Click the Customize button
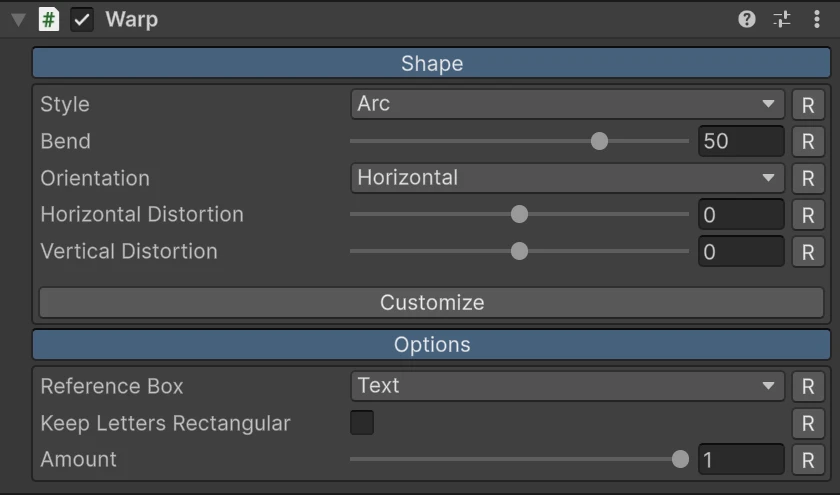This screenshot has height=495, width=840. (x=432, y=303)
